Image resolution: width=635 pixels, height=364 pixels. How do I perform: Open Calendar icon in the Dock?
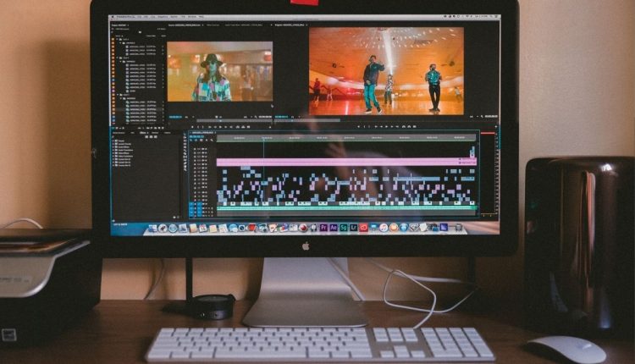[202, 228]
